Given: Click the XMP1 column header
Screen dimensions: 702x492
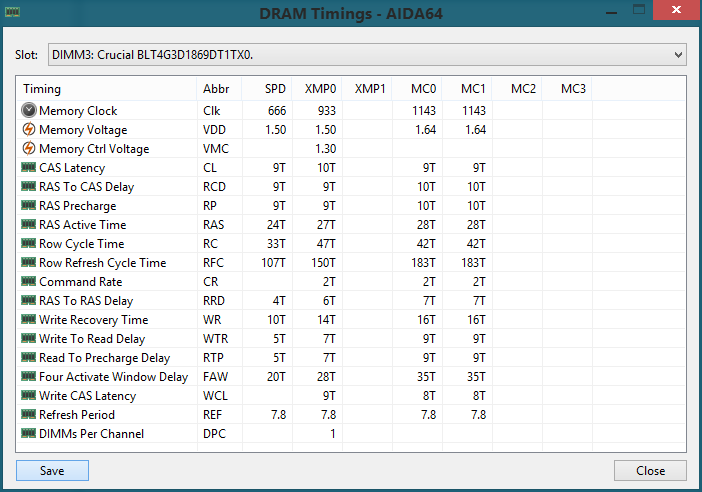Looking at the screenshot, I should [367, 89].
